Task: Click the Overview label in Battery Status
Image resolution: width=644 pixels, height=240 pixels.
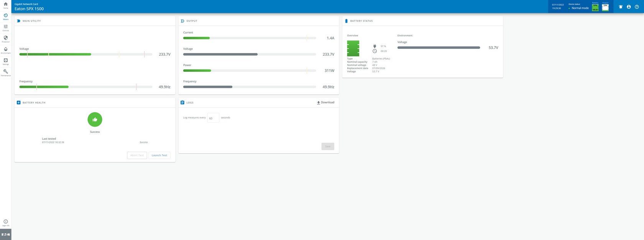Action: tap(353, 36)
